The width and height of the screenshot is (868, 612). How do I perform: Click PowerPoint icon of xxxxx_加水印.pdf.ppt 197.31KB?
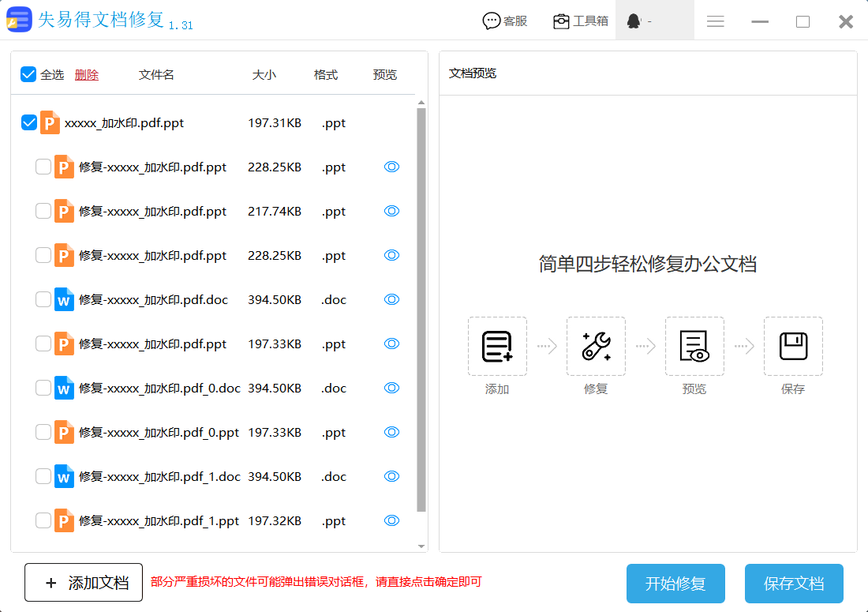(50, 122)
